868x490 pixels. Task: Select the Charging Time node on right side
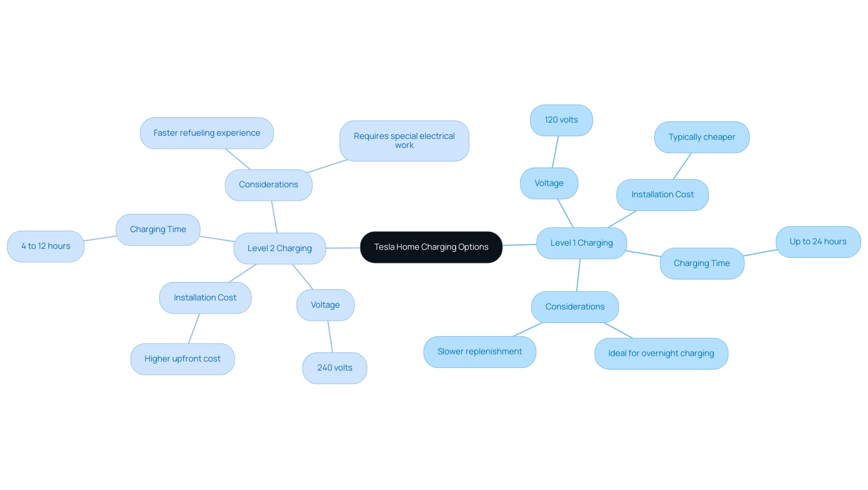coord(702,262)
